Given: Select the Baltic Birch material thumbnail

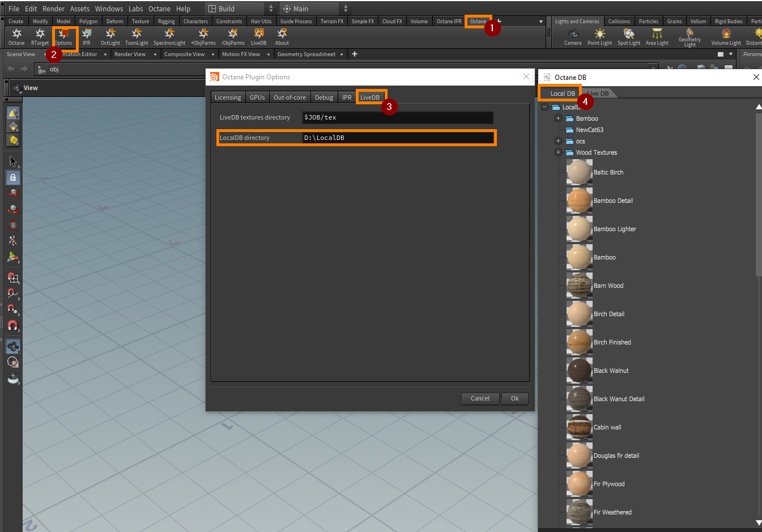Looking at the screenshot, I should 579,172.
